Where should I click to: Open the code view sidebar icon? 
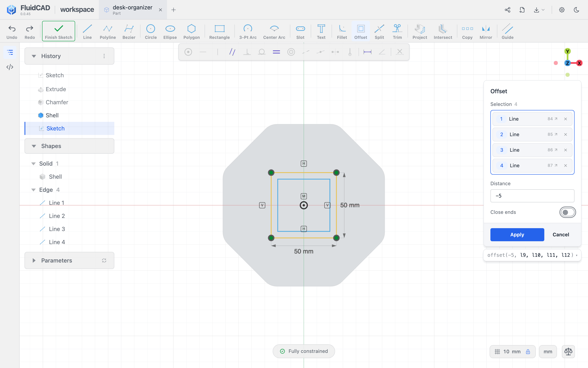click(x=10, y=67)
